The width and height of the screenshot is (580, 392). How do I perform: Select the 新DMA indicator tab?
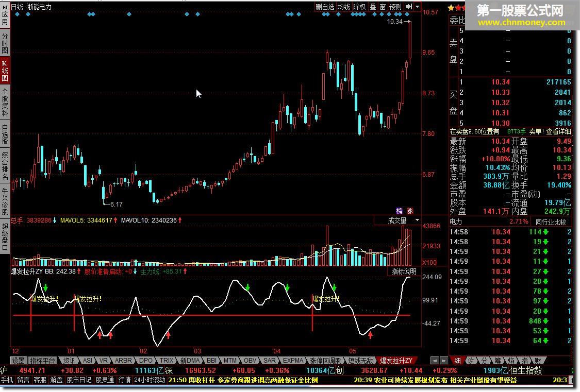pos(190,361)
